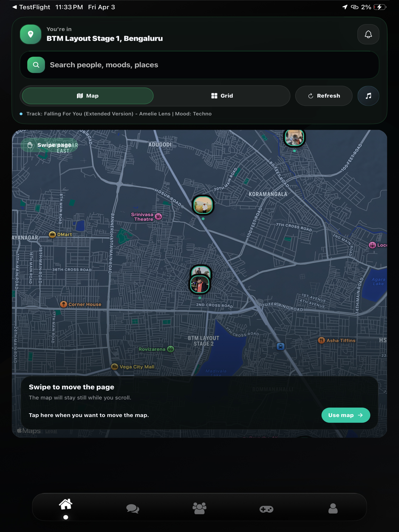Viewport: 399px width, 532px height.
Task: Tap the blue transit station marker
Action: point(280,346)
